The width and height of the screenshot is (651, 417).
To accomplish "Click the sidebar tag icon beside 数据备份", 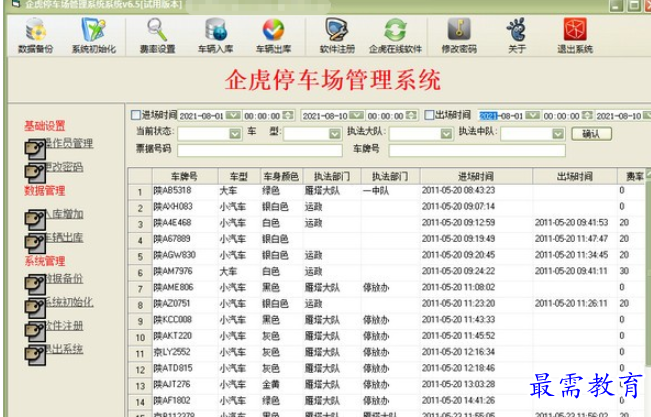I will tap(35, 285).
